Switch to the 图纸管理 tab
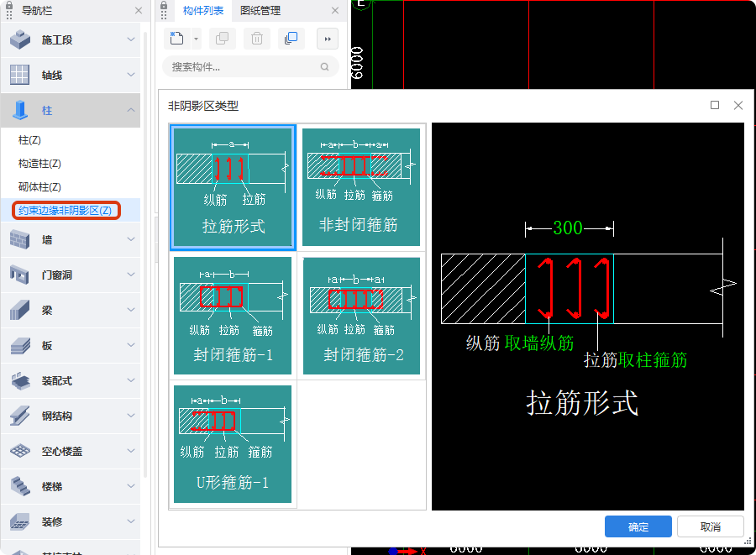Image resolution: width=756 pixels, height=555 pixels. coord(260,12)
